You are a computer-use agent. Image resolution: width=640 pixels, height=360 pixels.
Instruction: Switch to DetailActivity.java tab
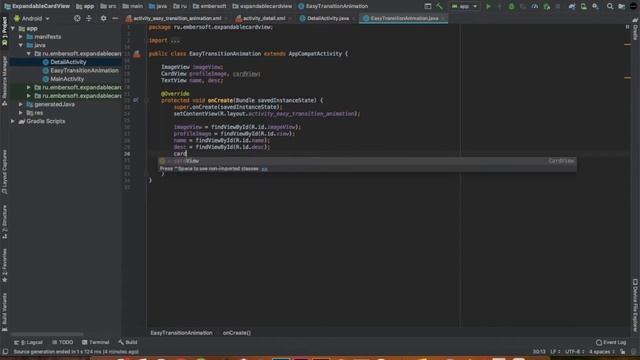coord(327,18)
